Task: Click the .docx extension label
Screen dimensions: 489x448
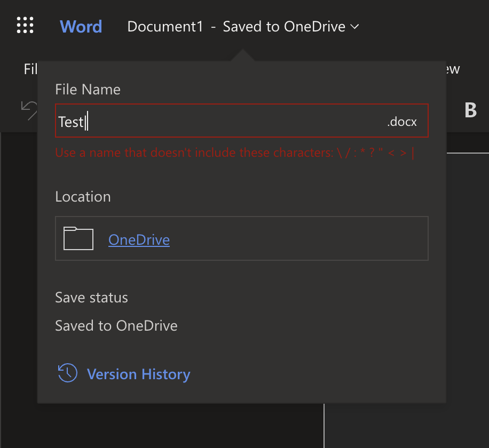Action: (401, 122)
